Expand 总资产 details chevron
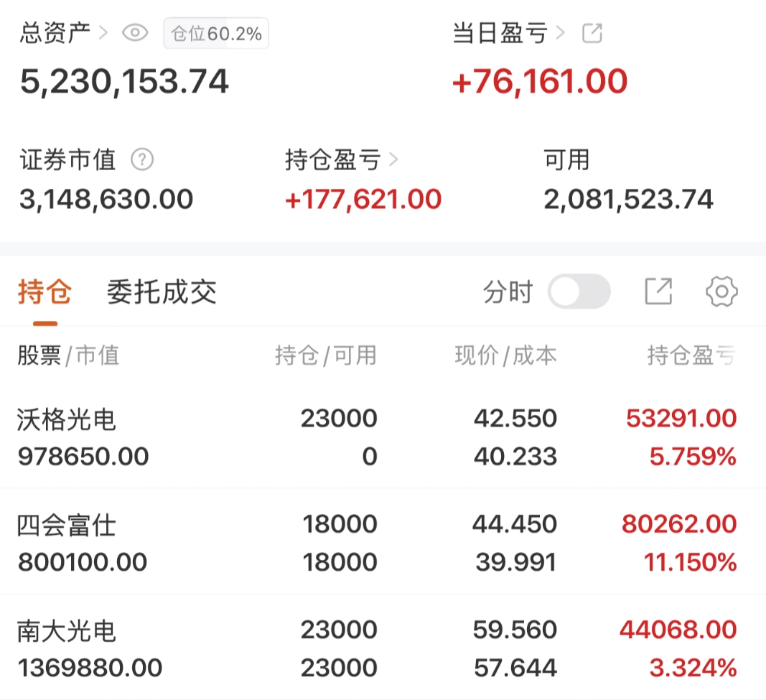766x700 pixels. coord(103,33)
